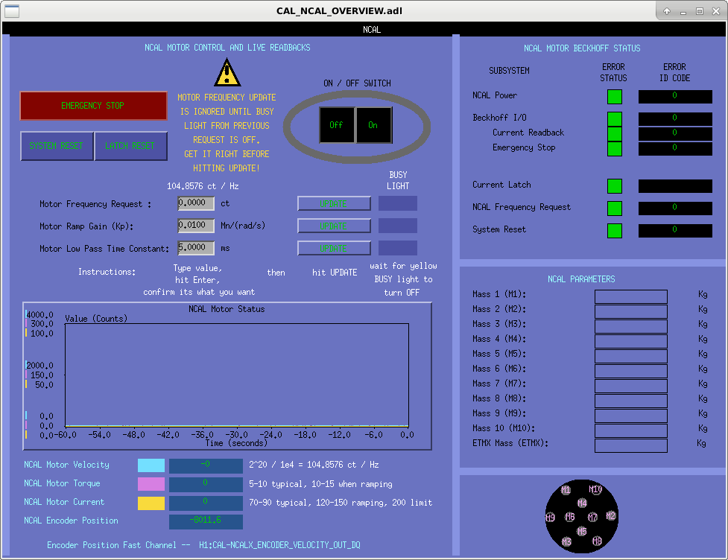Hit UPDATE for Motor Ramp Gain
Image resolution: width=728 pixels, height=560 pixels.
(334, 226)
